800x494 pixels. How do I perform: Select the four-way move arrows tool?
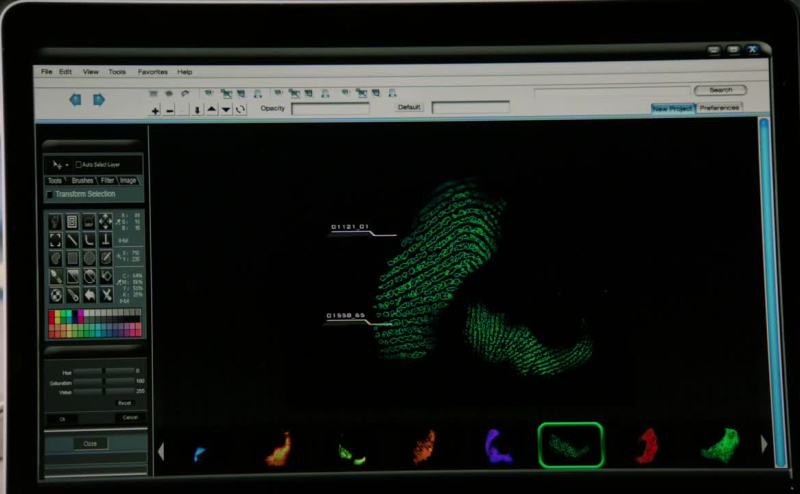click(106, 221)
